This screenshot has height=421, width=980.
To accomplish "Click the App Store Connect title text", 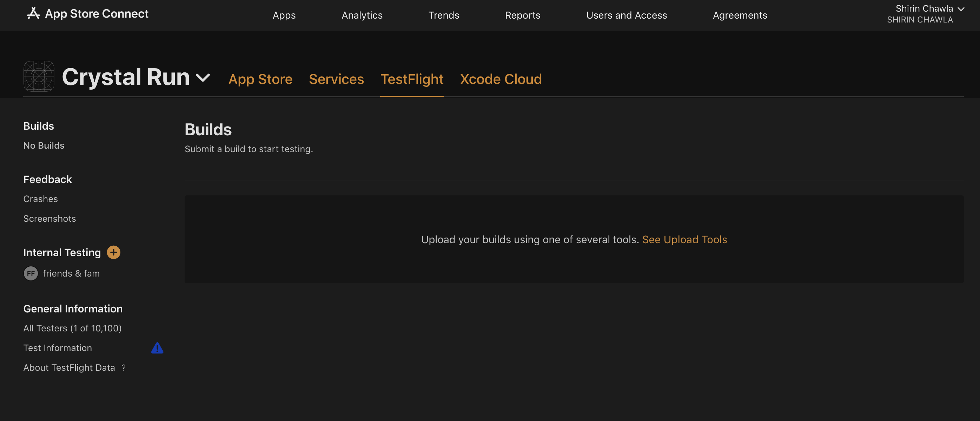I will coord(97,13).
